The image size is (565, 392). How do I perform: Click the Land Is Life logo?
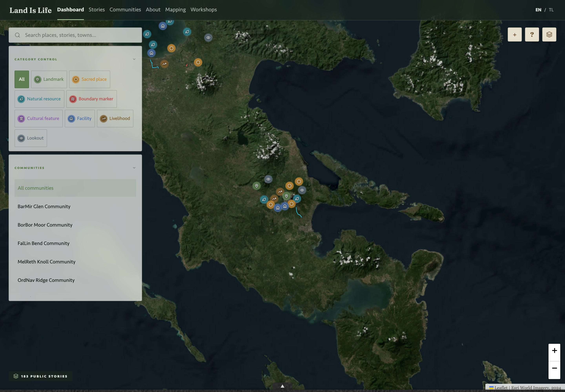30,10
